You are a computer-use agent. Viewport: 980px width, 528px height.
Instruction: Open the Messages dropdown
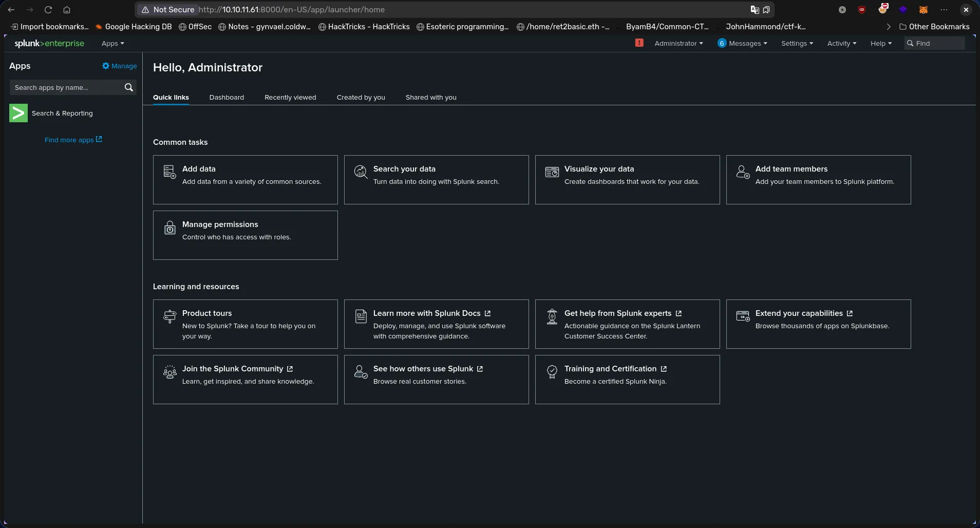(x=748, y=44)
